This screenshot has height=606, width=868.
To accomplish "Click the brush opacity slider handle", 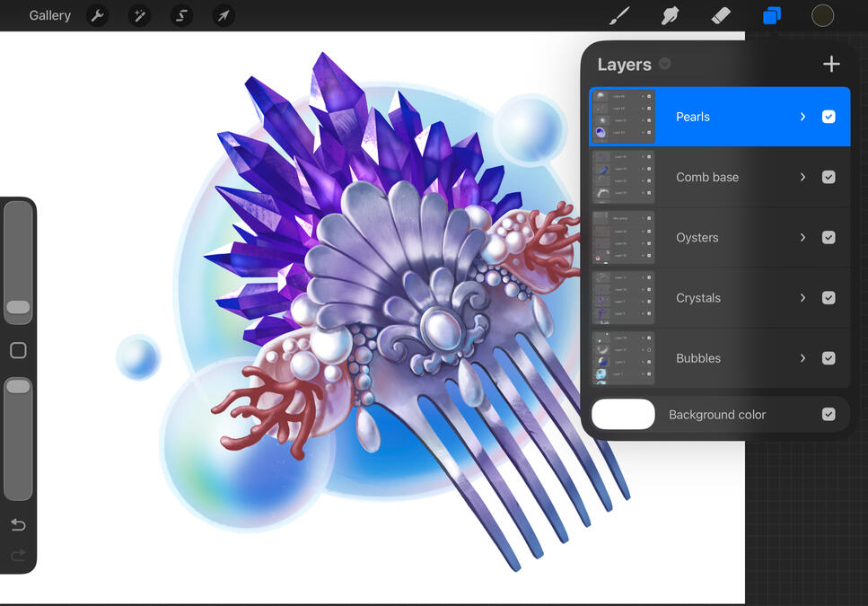I will (x=18, y=386).
